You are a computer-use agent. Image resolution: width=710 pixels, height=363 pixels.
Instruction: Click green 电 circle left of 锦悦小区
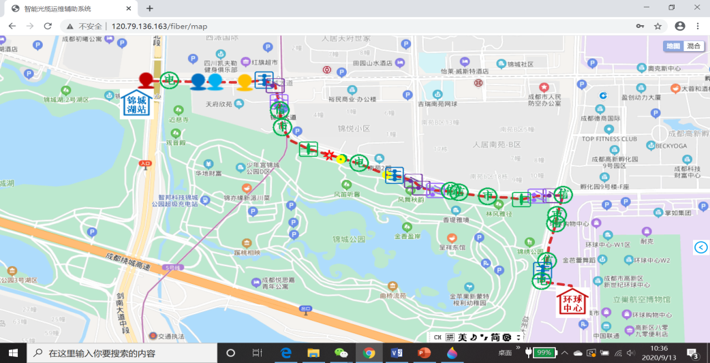coord(282,127)
